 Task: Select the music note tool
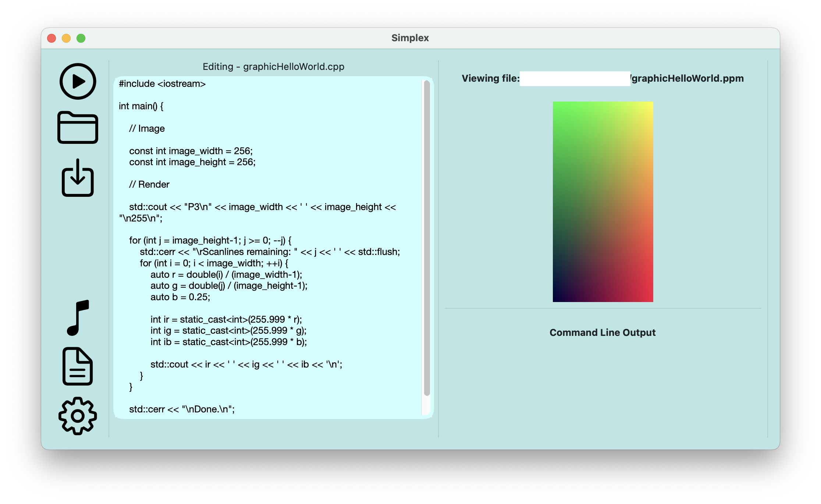(x=77, y=317)
